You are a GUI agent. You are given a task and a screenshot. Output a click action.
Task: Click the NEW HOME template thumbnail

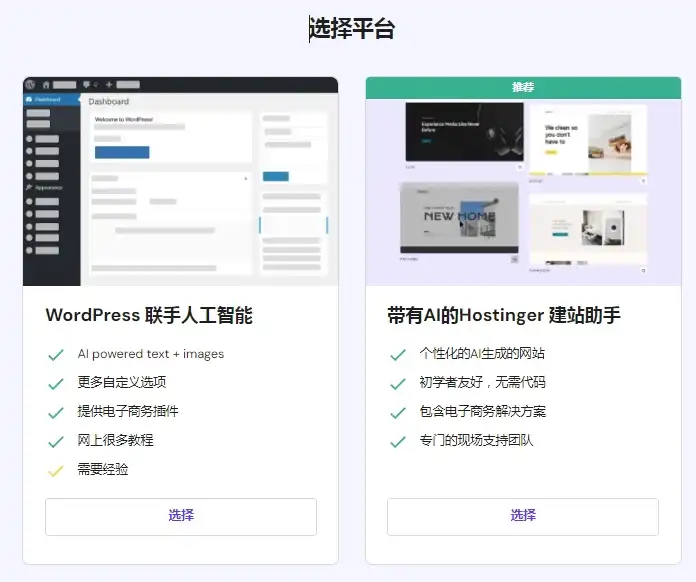(459, 218)
